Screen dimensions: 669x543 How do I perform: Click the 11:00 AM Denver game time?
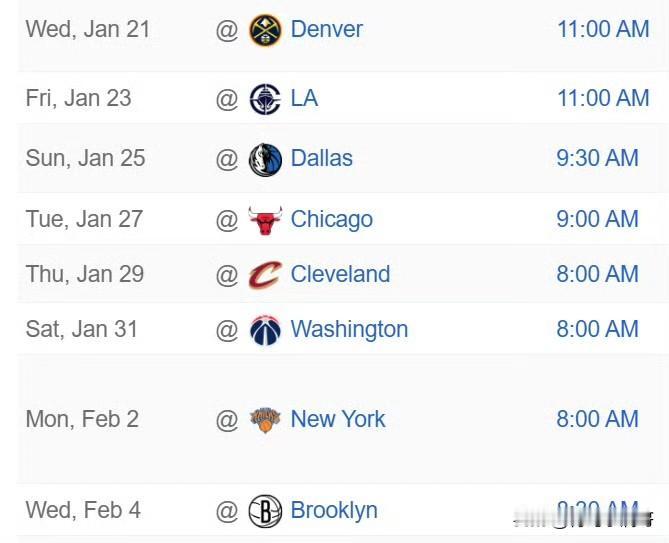coord(603,30)
